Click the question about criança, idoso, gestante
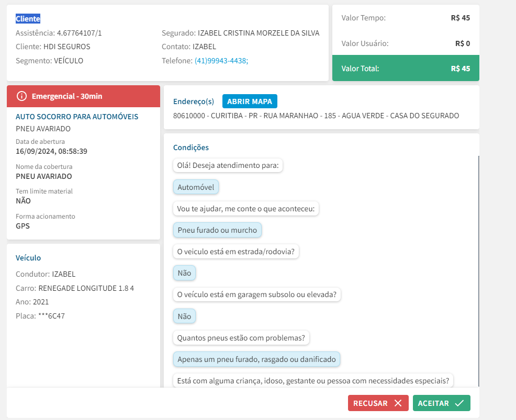The width and height of the screenshot is (516, 420). click(x=313, y=381)
